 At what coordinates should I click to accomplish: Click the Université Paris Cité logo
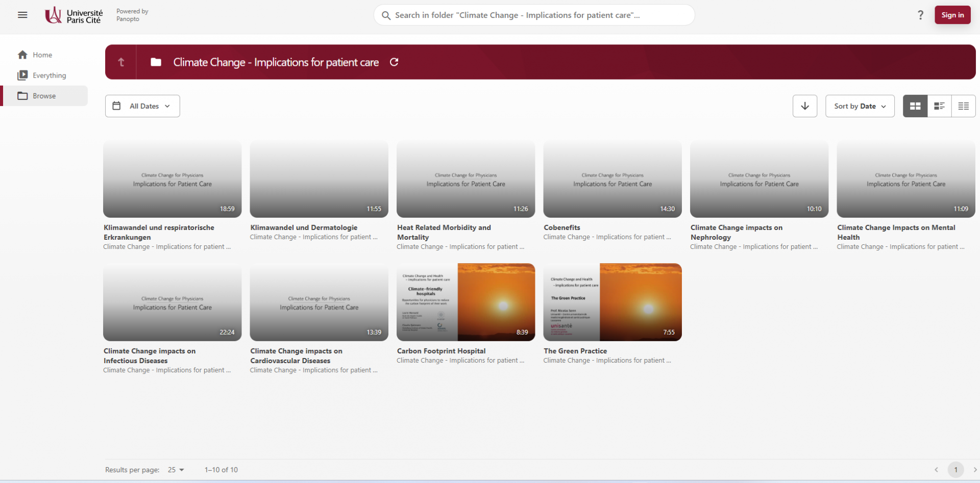(75, 15)
